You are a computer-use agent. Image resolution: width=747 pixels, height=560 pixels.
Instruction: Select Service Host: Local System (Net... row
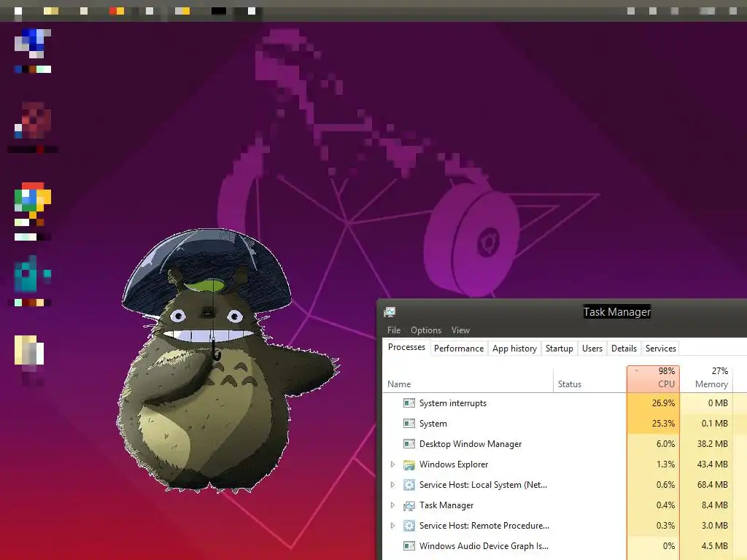[565, 485]
